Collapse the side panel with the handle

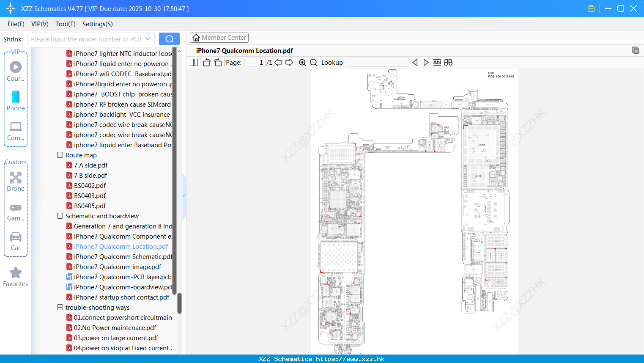point(184,195)
